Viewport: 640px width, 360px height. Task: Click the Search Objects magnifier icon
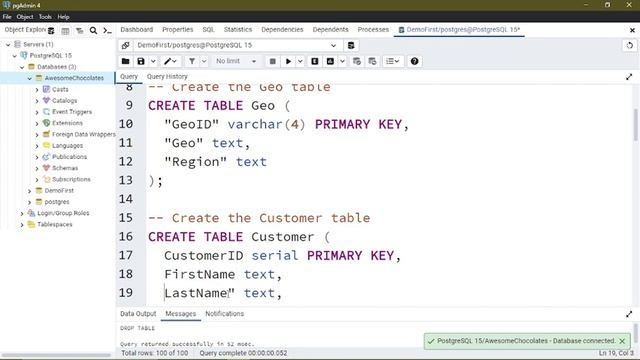(x=93, y=31)
